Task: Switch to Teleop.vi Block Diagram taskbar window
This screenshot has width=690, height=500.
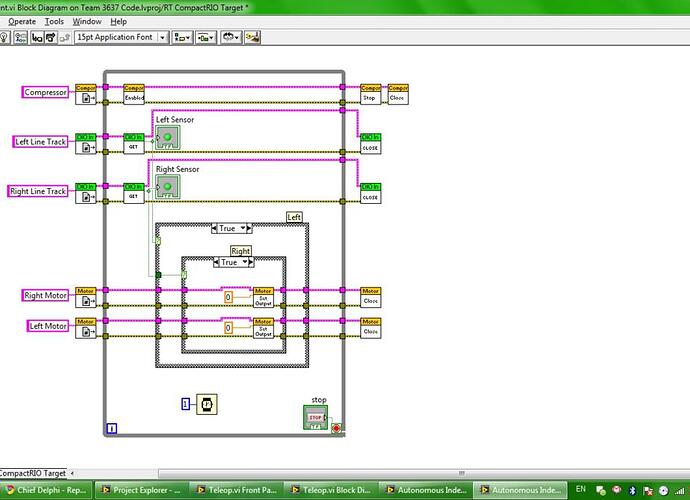Action: click(330, 490)
